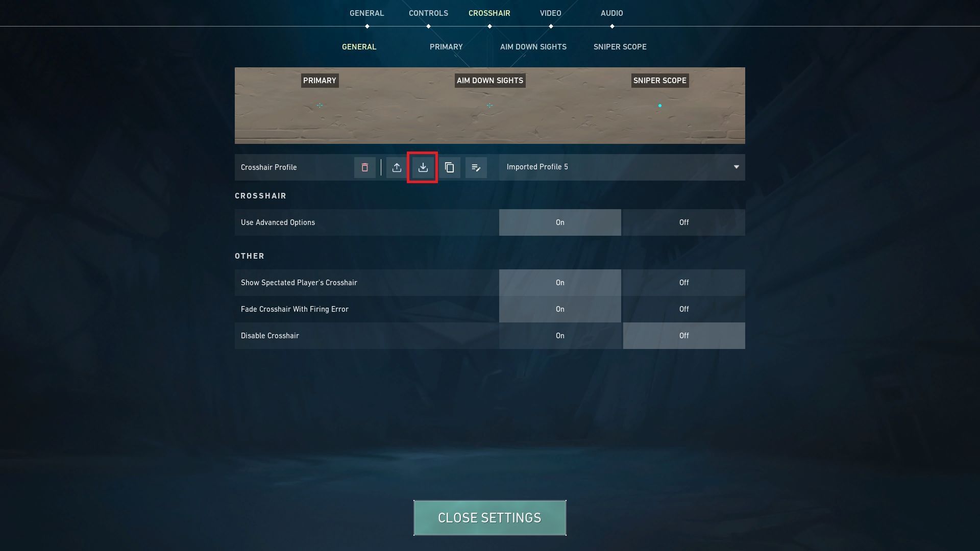The height and width of the screenshot is (551, 980).
Task: Enable Disable Crosshair option On
Action: pos(560,335)
